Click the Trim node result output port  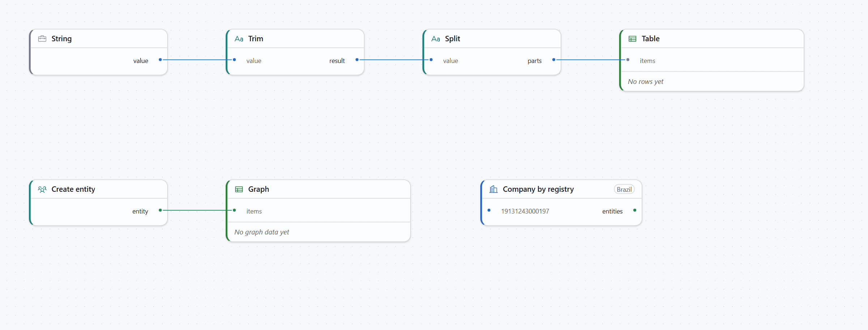coord(357,60)
